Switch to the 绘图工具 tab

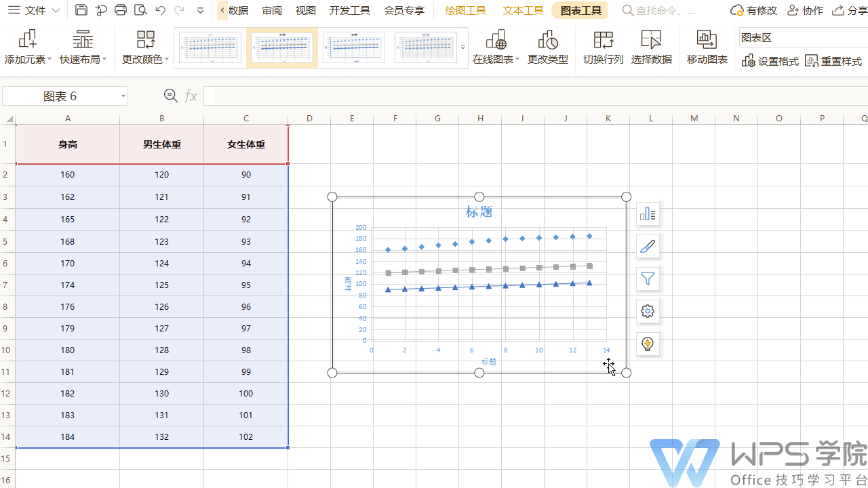point(466,10)
